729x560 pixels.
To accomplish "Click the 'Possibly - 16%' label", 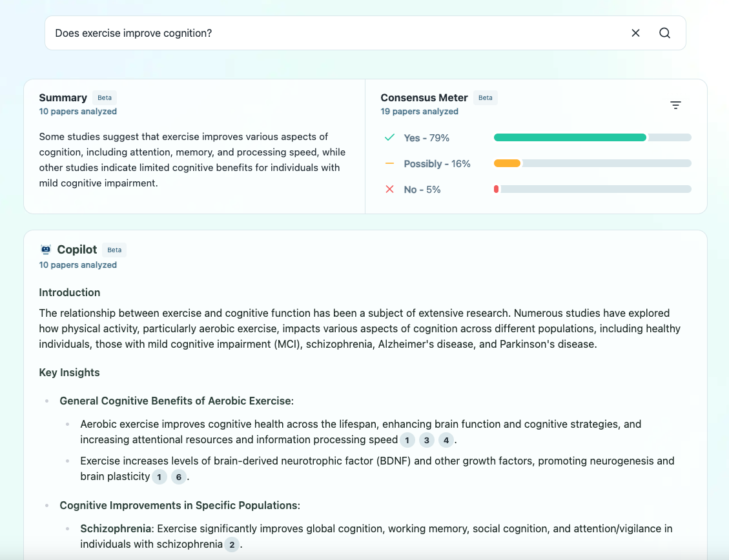I will coord(437,164).
